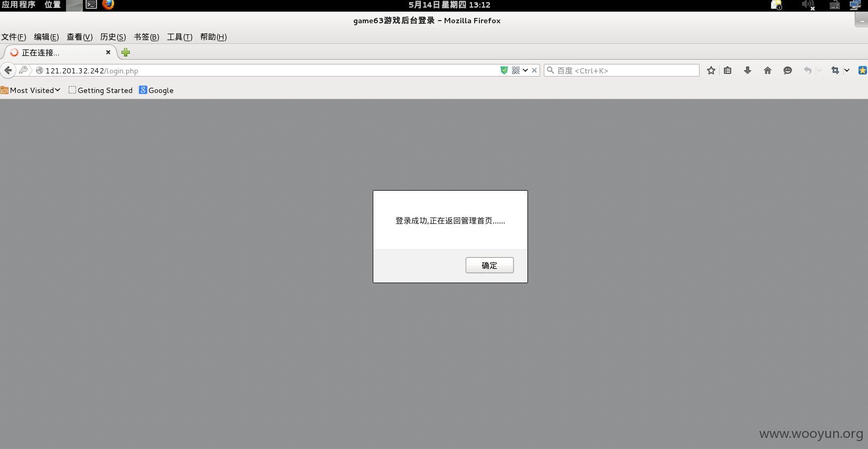Click the key identity icon in URL bar
Viewport: 868px width, 449px height.
[23, 70]
